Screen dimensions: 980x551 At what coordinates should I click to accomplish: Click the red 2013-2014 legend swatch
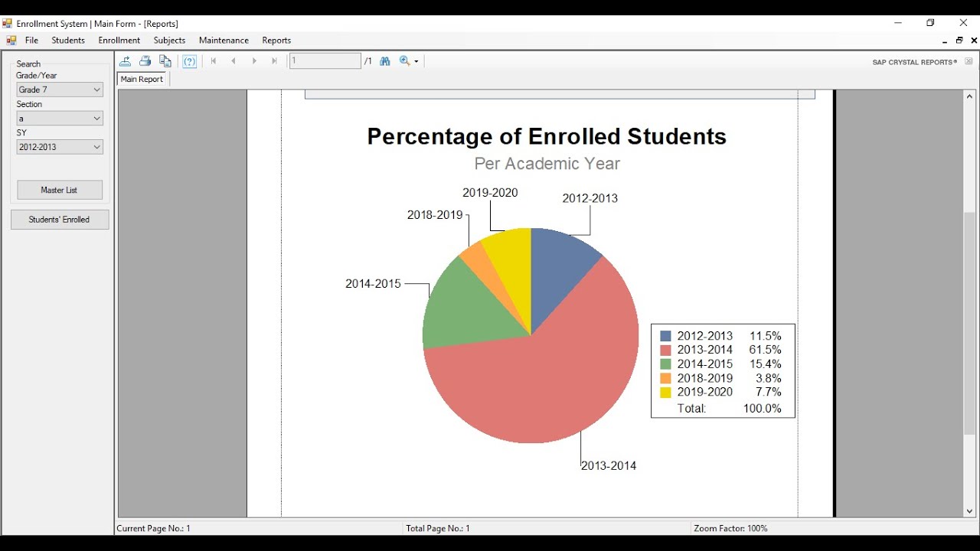[x=665, y=350]
